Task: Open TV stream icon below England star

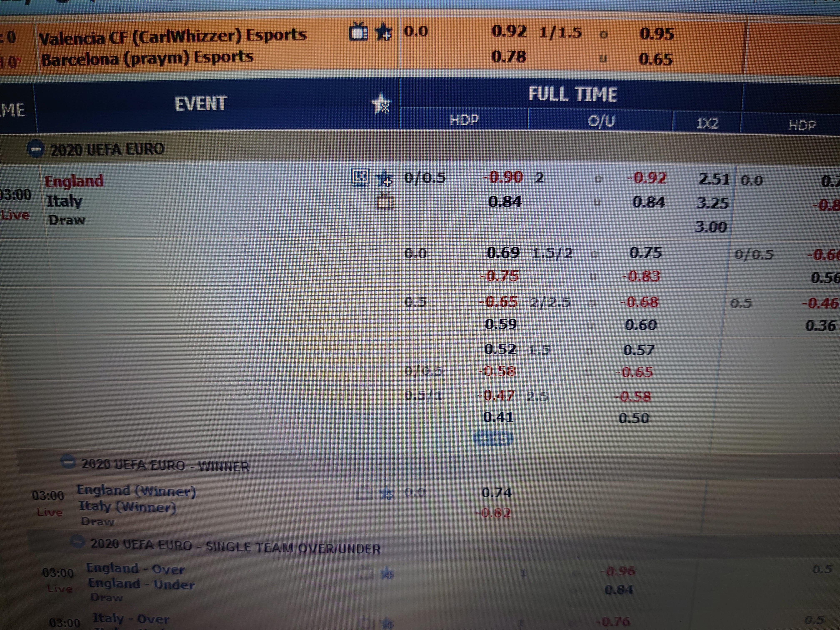Action: coord(385,201)
